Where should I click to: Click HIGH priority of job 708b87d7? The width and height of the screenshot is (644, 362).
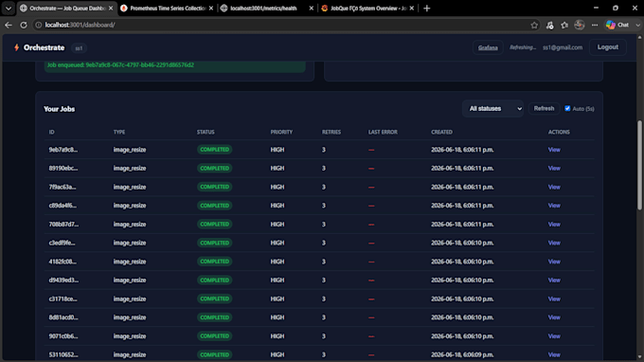(277, 225)
